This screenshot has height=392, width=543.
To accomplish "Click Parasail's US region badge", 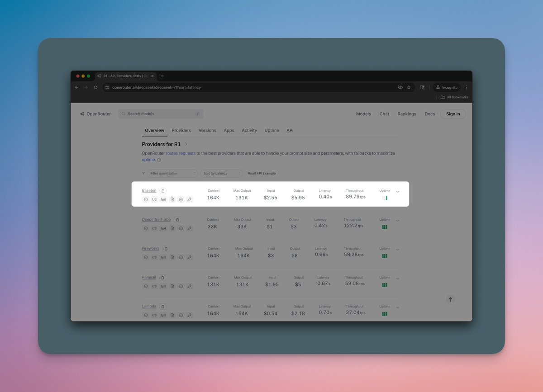I will 154,286.
